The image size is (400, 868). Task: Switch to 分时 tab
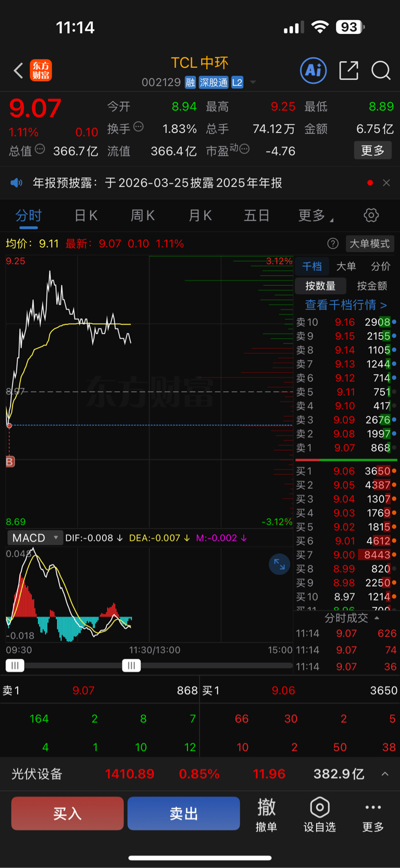(x=29, y=216)
